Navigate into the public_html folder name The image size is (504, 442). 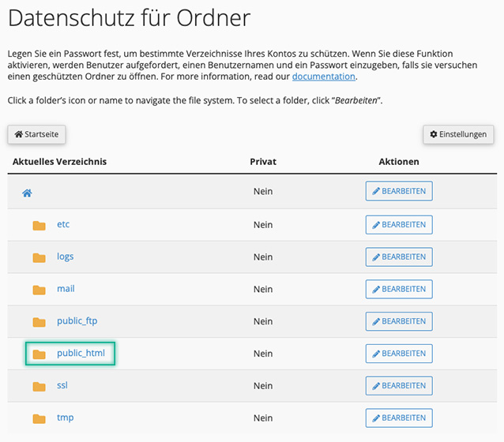pyautogui.click(x=81, y=353)
